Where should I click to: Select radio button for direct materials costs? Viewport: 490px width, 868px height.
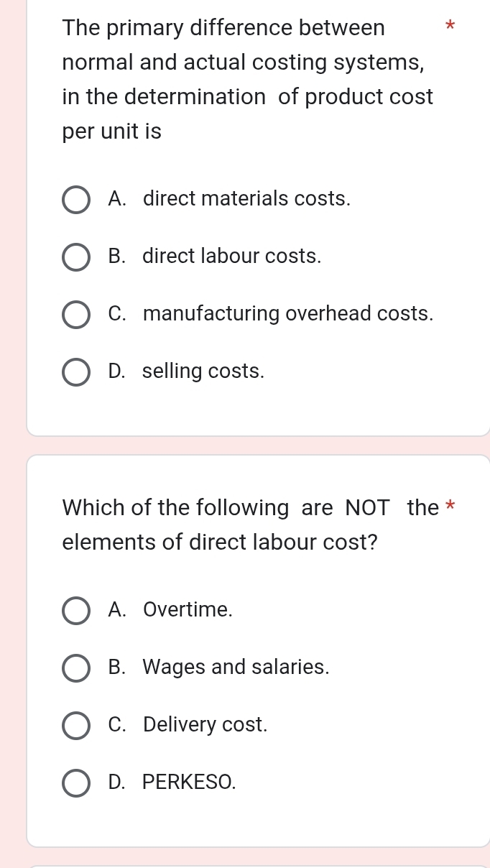(x=76, y=200)
